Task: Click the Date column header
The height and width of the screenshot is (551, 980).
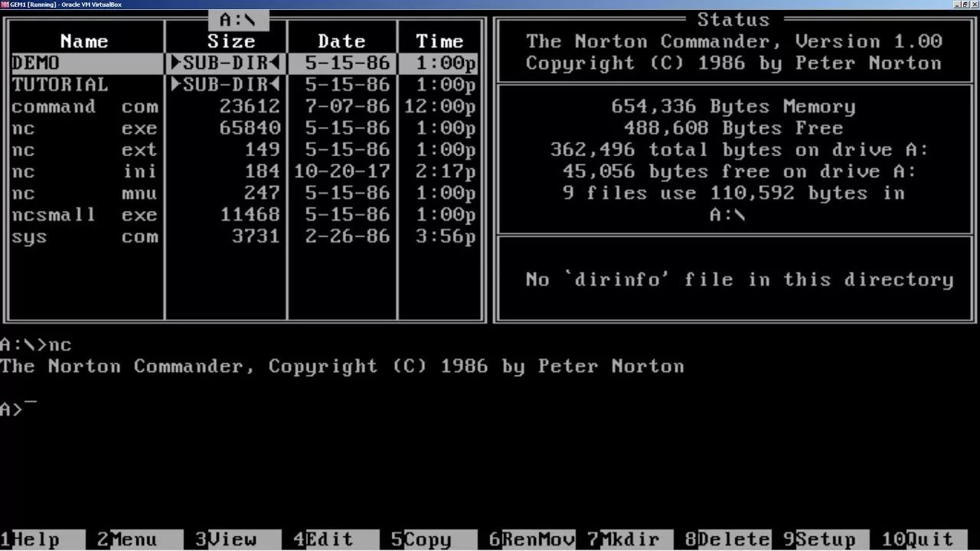Action: click(x=341, y=41)
